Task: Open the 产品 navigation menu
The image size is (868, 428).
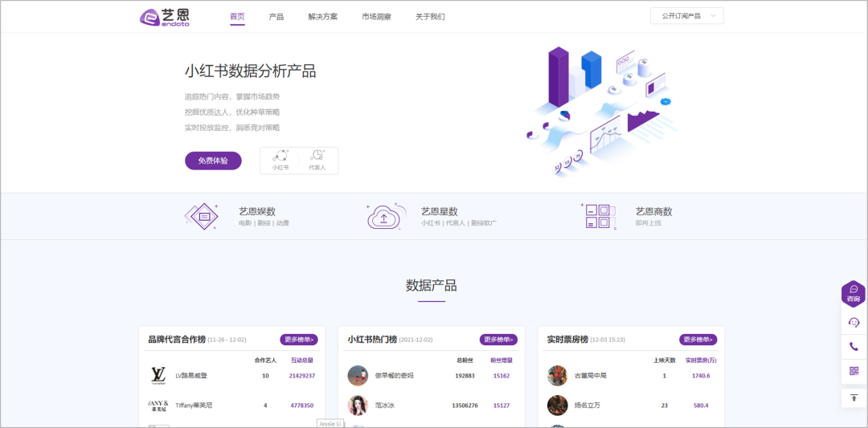Action: click(276, 17)
